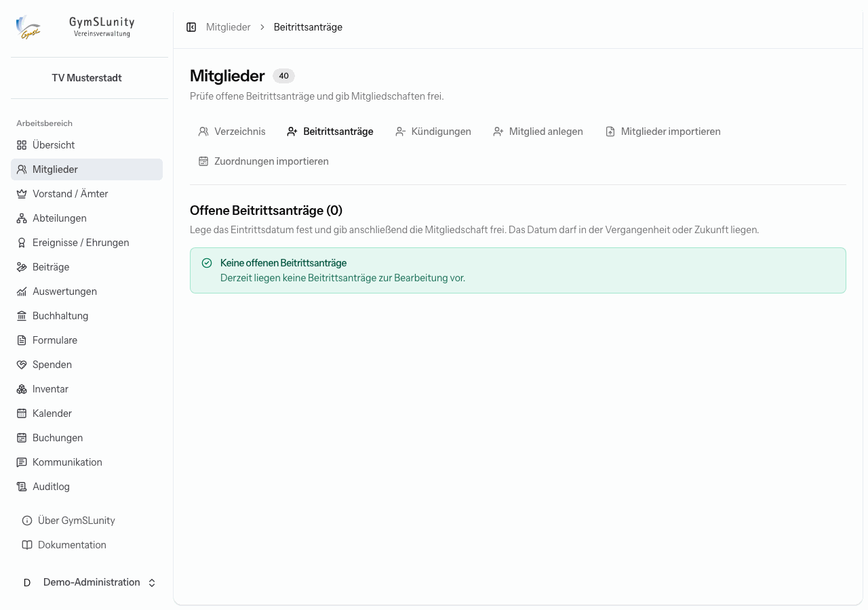
Task: Switch to the Verzeichnis tab
Action: pos(232,131)
